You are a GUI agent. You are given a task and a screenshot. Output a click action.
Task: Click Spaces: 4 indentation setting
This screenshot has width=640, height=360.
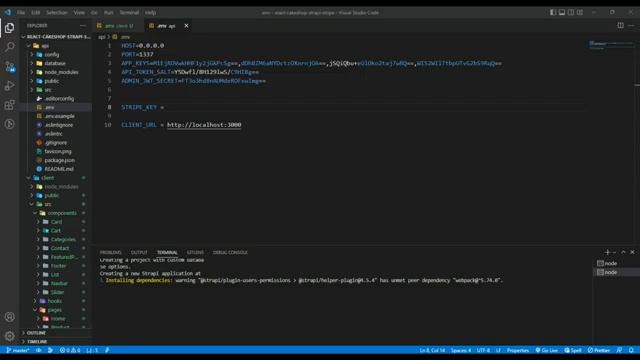coord(461,350)
